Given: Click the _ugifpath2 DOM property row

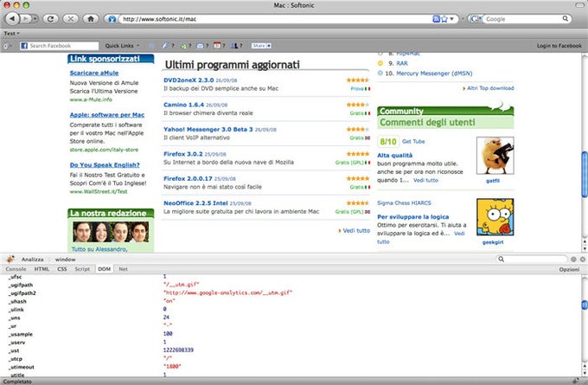Looking at the screenshot, I should tap(291, 293).
